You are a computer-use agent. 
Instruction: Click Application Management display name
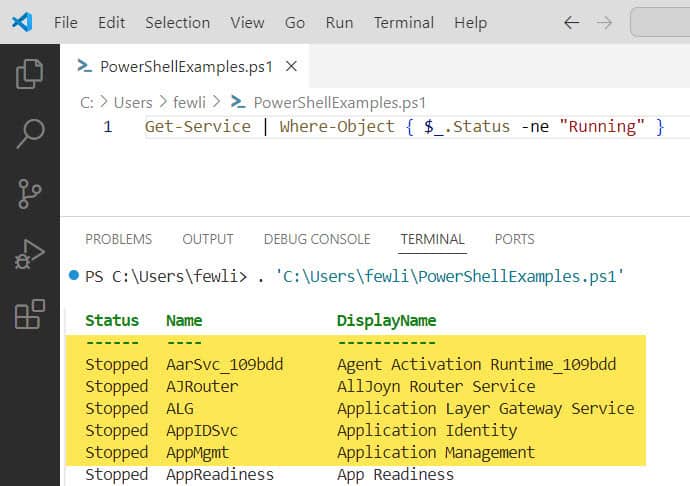click(436, 453)
